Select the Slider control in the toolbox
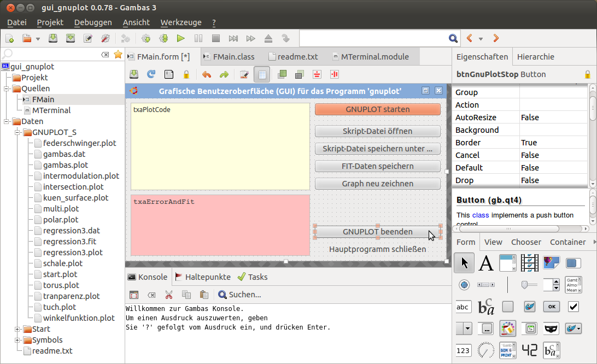 point(529,285)
